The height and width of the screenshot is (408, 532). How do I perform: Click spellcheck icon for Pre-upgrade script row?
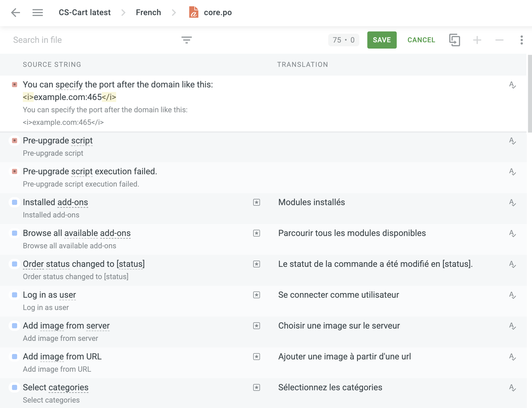click(x=512, y=141)
